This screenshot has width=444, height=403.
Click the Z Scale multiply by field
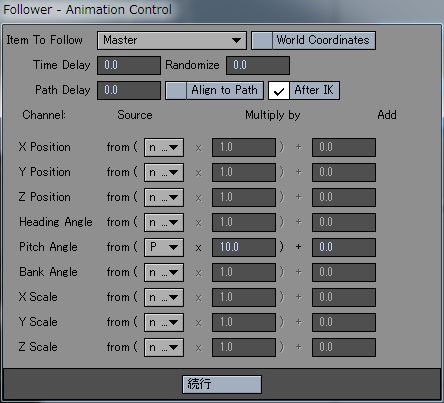tap(244, 347)
